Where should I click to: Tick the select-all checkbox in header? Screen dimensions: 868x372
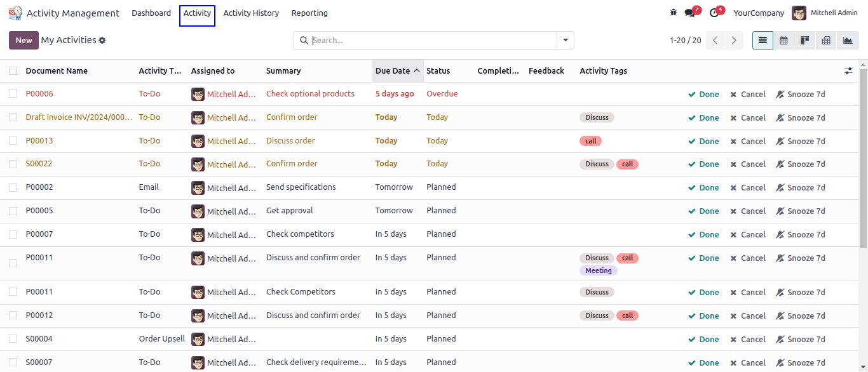tap(13, 71)
